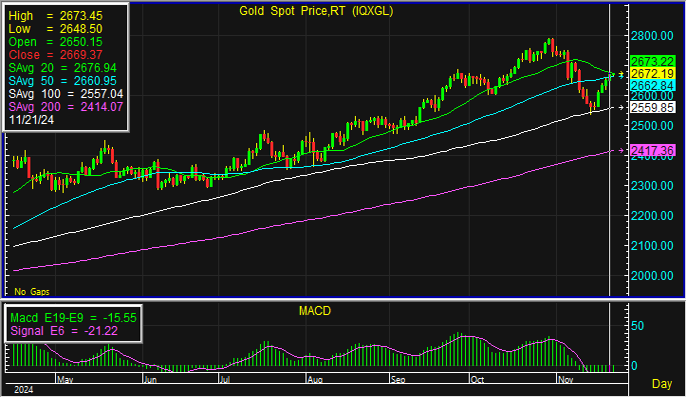The height and width of the screenshot is (398, 687).
Task: Click the Macd E19-E9 legend line
Action: [x=73, y=318]
